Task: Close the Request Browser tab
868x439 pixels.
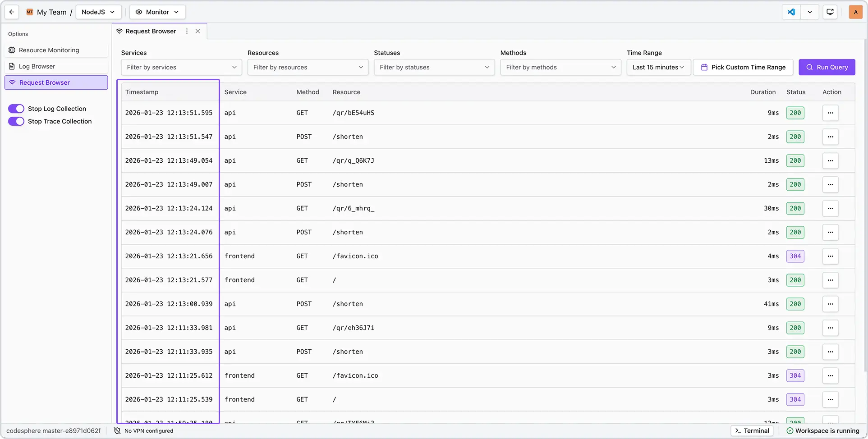Action: [197, 31]
